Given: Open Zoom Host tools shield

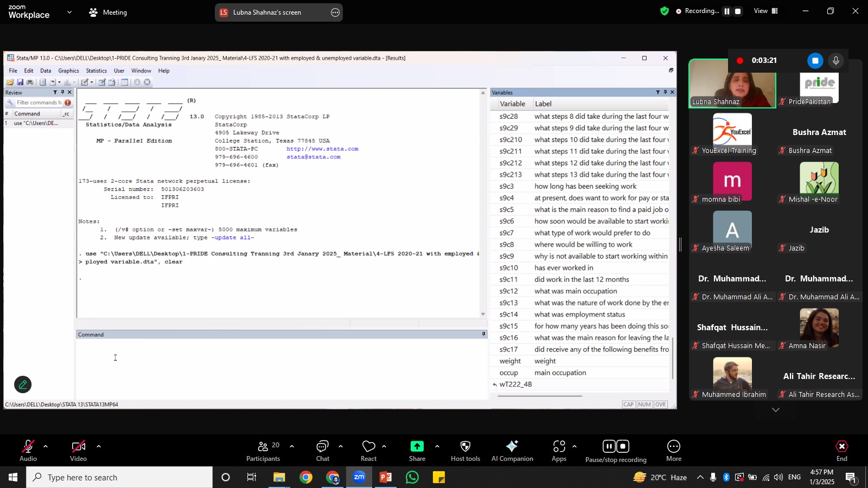Looking at the screenshot, I should click(x=465, y=451).
